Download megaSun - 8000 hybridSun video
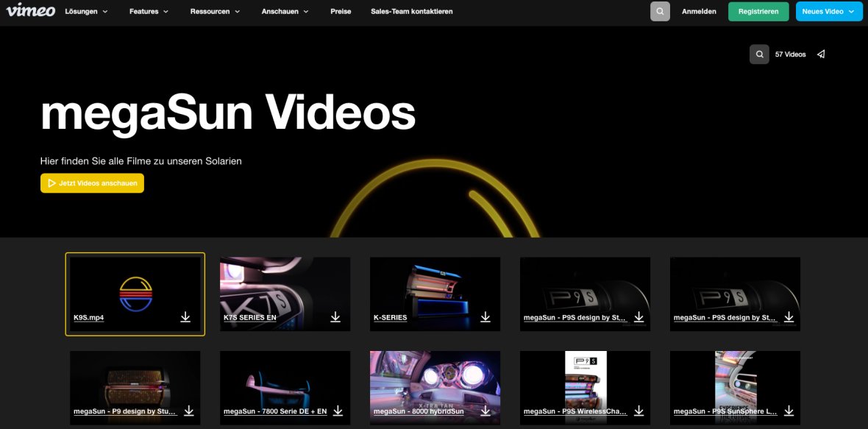The height and width of the screenshot is (429, 868). click(x=485, y=411)
